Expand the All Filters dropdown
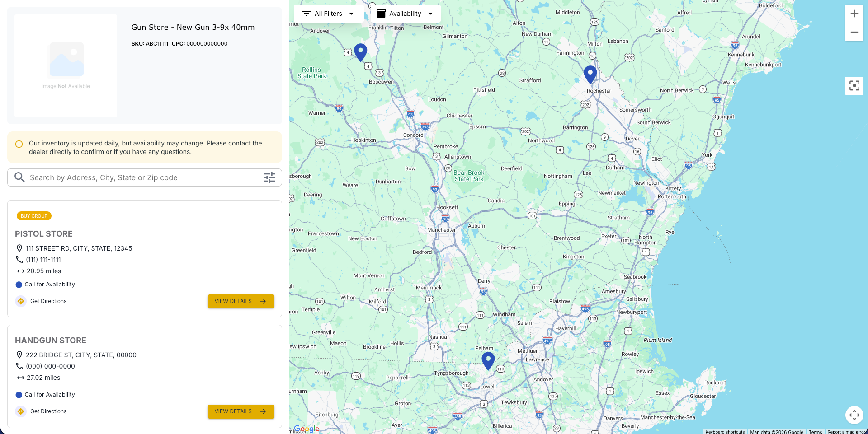 click(x=329, y=14)
